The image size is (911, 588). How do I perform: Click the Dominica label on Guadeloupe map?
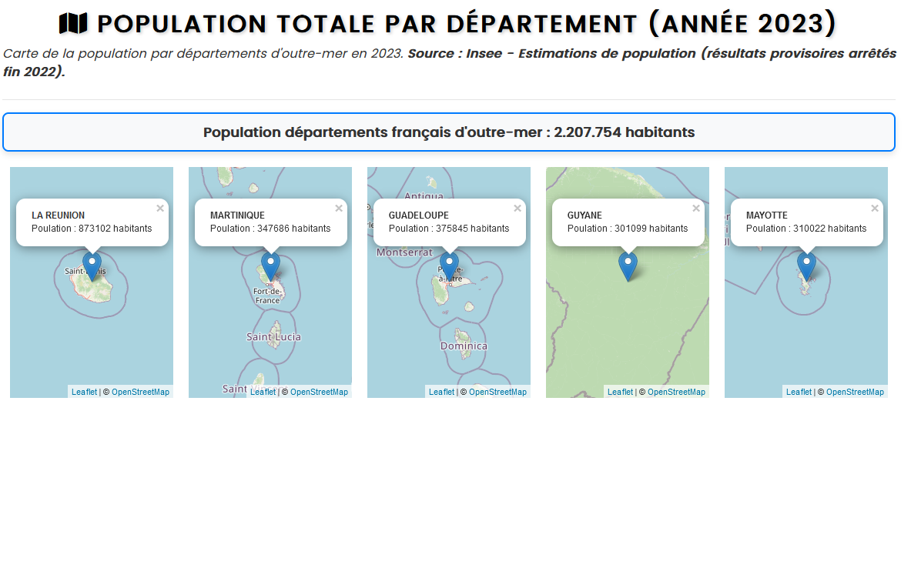(464, 346)
